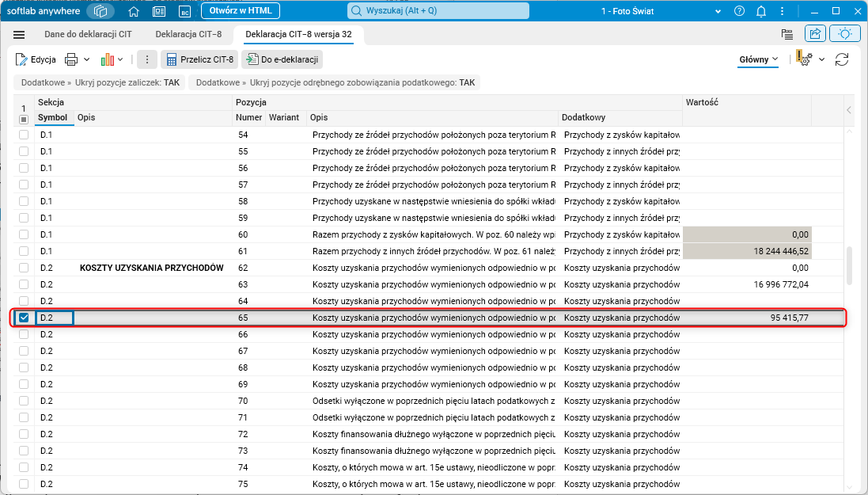The height and width of the screenshot is (495, 868).
Task: Switch to Dane do deklaracji CIT tab
Action: pos(88,34)
